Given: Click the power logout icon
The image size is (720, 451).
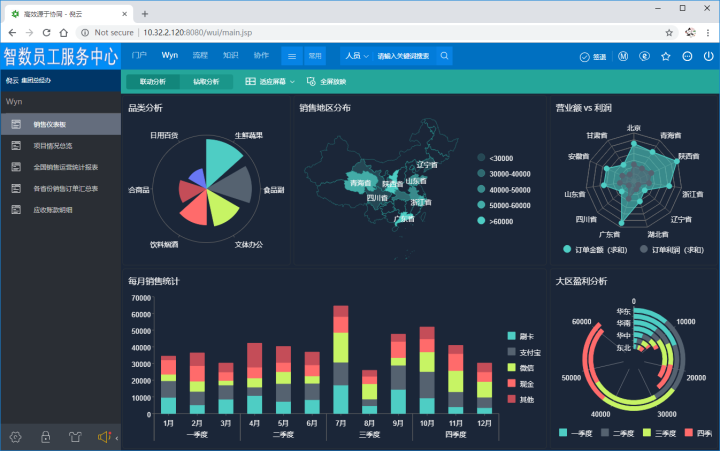Looking at the screenshot, I should pyautogui.click(x=709, y=56).
